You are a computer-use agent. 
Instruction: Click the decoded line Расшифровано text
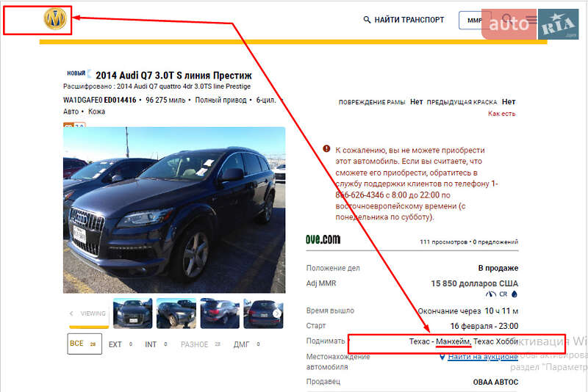[157, 87]
